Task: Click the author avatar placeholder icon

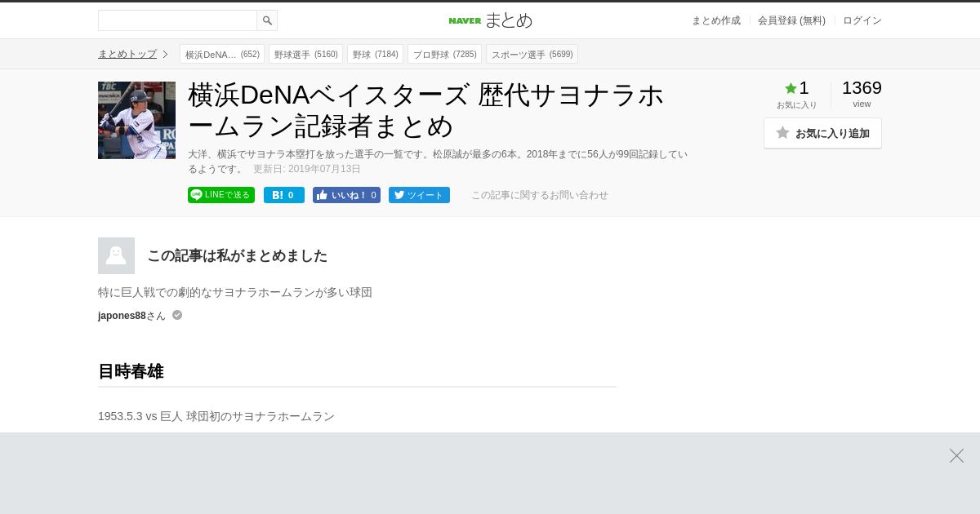Action: click(x=116, y=255)
